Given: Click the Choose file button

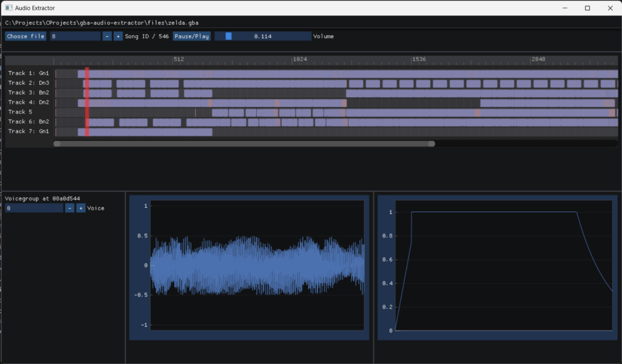Looking at the screenshot, I should coord(26,36).
